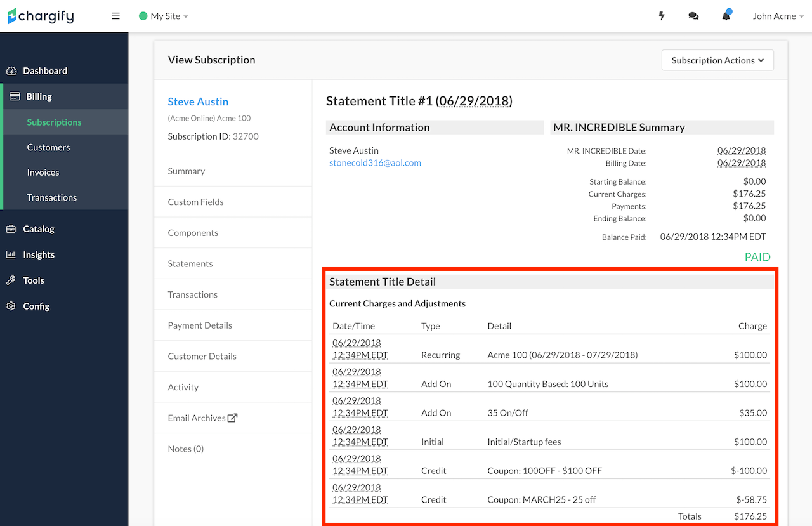
Task: Open the Subscription Actions dropdown
Action: click(717, 60)
